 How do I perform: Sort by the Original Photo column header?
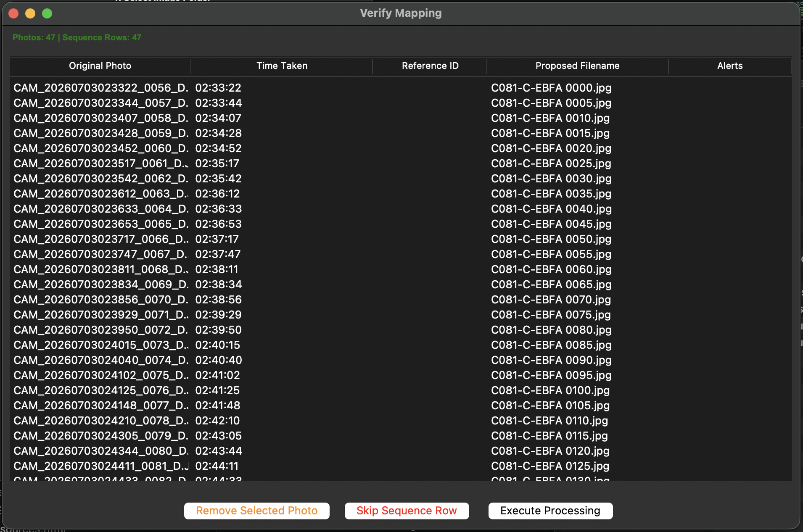(x=100, y=66)
